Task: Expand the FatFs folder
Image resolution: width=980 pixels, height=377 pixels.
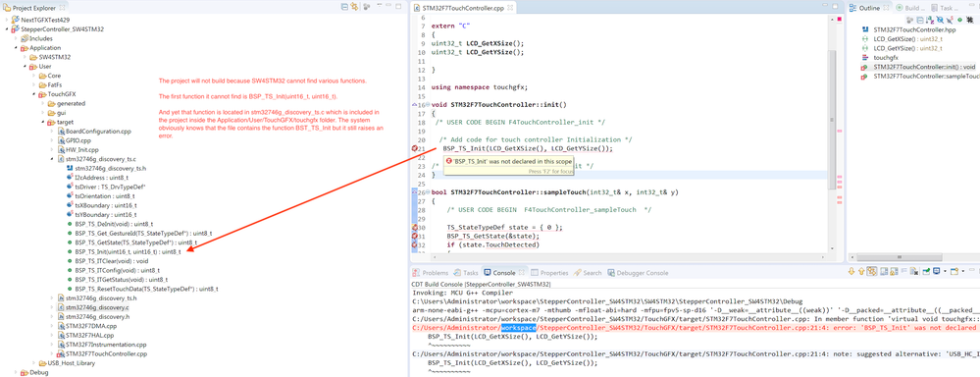Action: 33,85
